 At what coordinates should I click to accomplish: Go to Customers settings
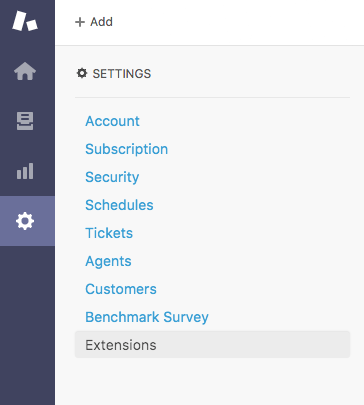tap(121, 289)
